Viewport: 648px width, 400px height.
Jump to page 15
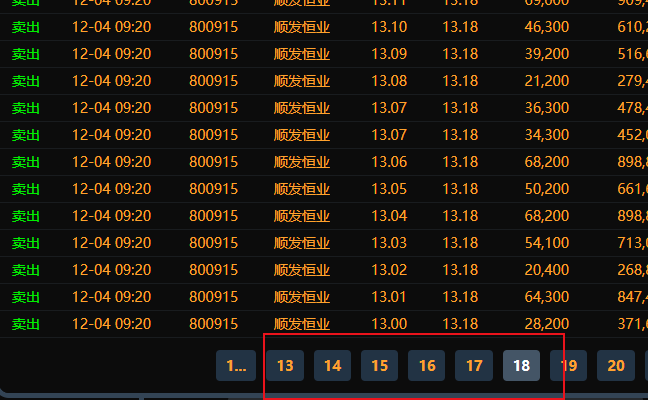point(379,366)
